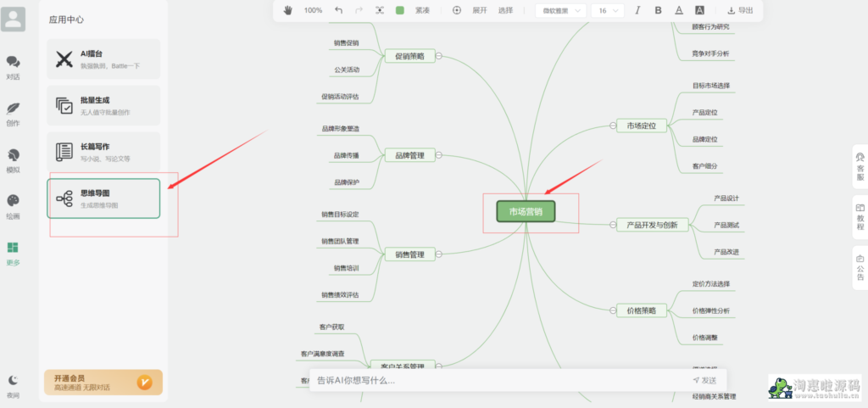Select the 市场定位 node
868x408 pixels.
(642, 126)
